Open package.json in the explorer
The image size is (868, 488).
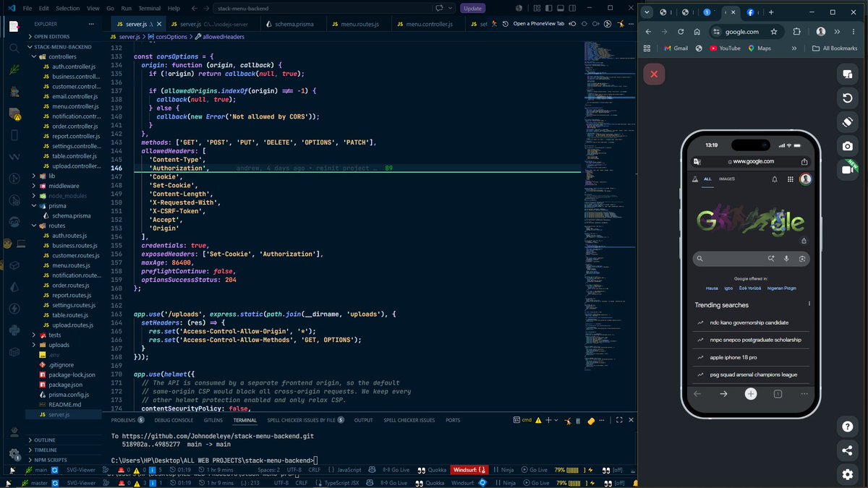click(65, 385)
